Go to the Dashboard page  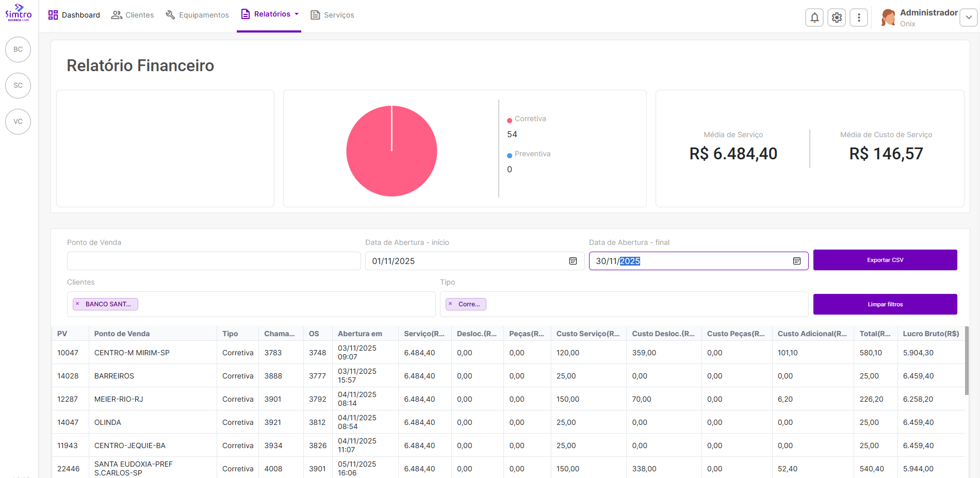[x=74, y=15]
